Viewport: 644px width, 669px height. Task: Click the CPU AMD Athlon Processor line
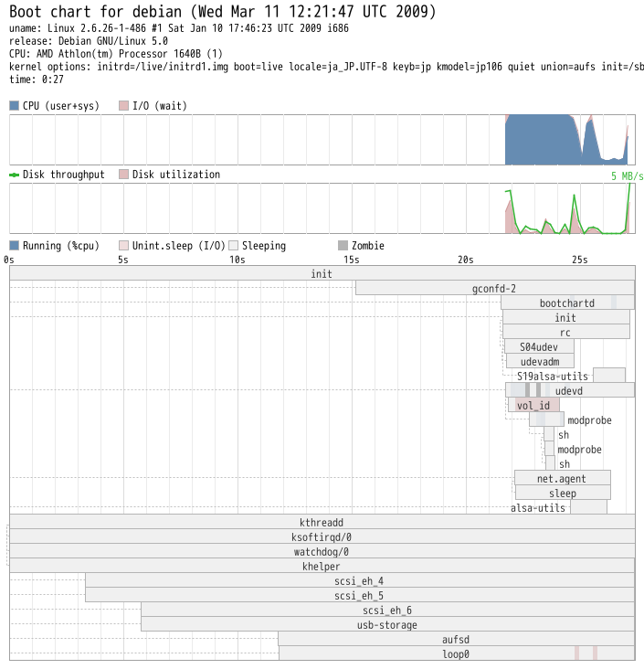[x=116, y=54]
